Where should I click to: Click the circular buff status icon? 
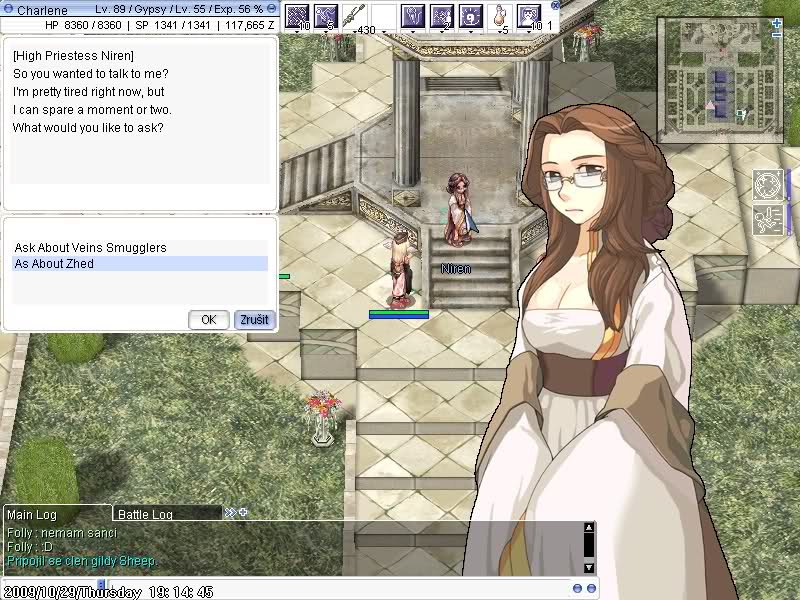click(767, 186)
